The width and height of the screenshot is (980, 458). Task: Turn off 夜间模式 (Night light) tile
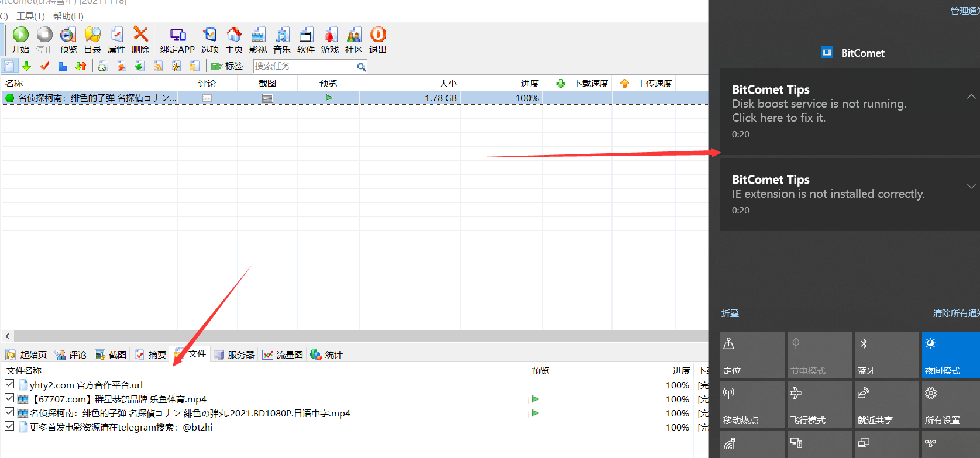[x=951, y=355]
